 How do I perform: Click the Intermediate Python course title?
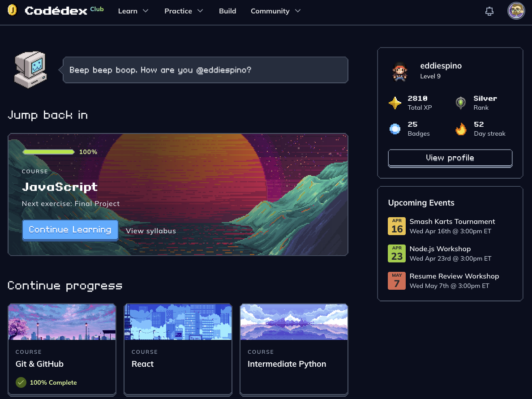click(287, 364)
